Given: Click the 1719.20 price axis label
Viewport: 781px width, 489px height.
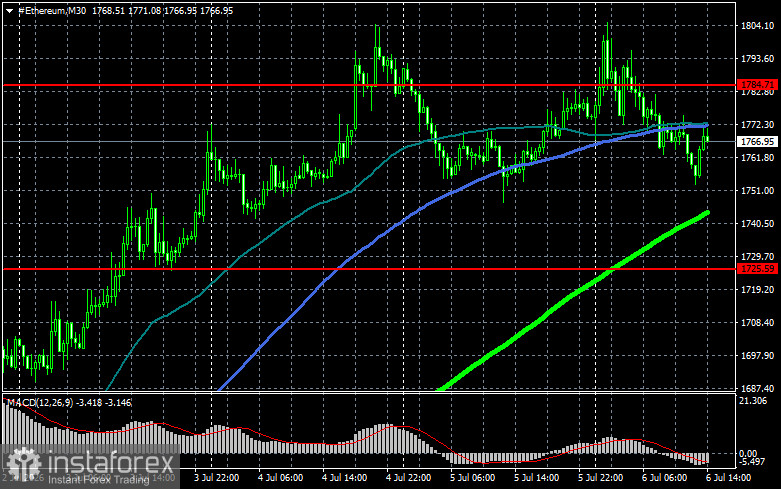Looking at the screenshot, I should pyautogui.click(x=758, y=289).
